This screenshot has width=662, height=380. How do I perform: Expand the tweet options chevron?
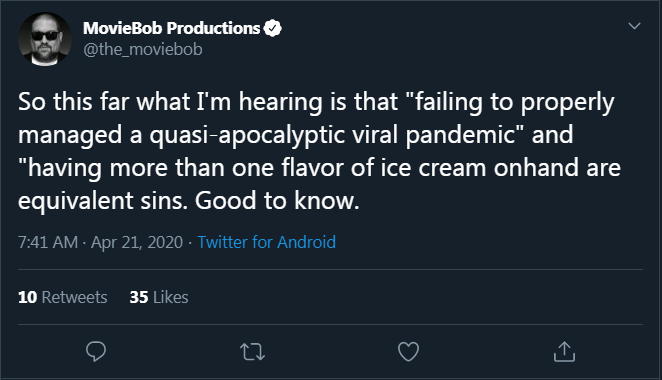(x=634, y=26)
